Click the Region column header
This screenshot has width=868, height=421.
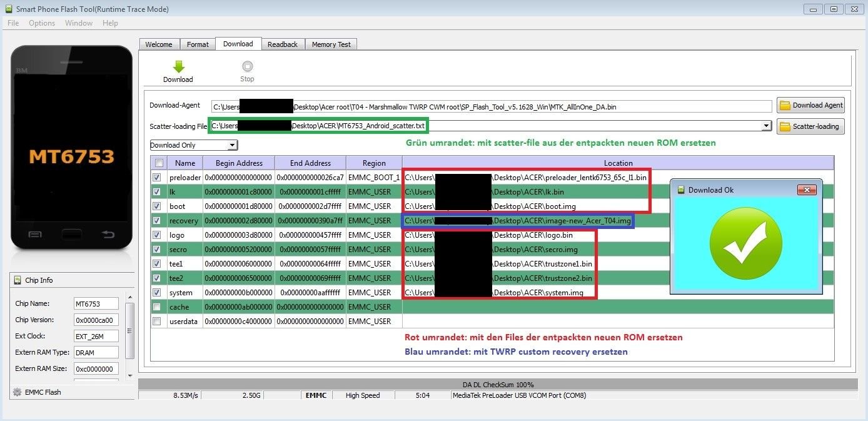coord(374,163)
